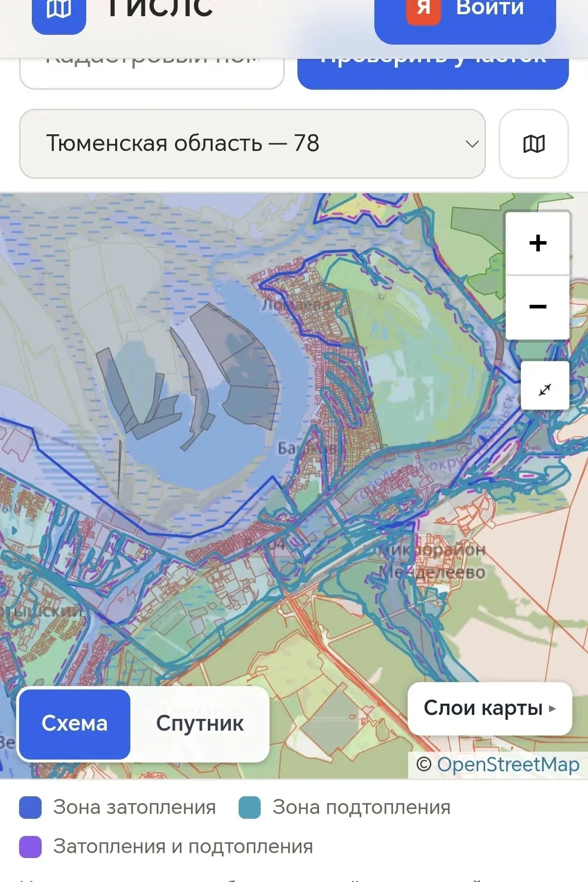The image size is (588, 882).
Task: Switch to the Спутник satellite tab
Action: point(200,724)
